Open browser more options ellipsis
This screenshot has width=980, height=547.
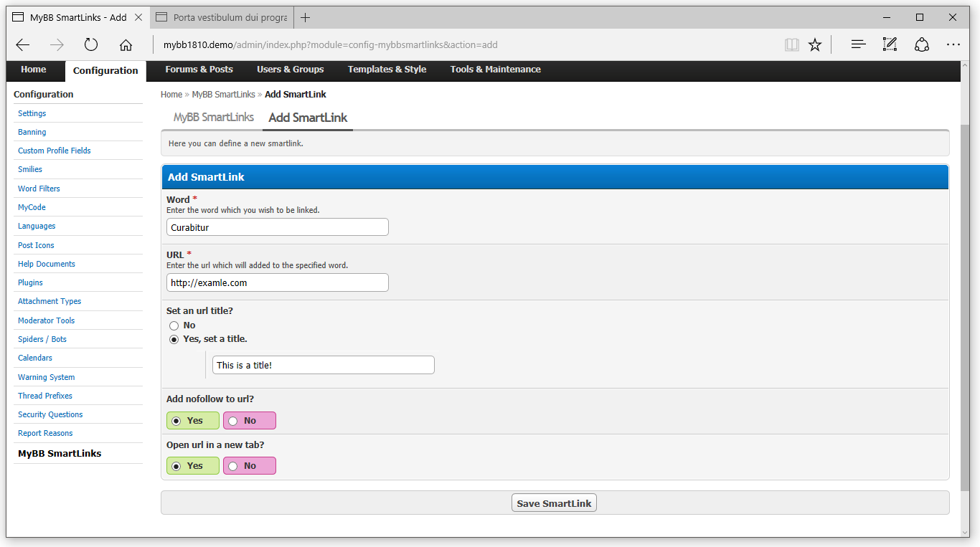click(x=953, y=45)
